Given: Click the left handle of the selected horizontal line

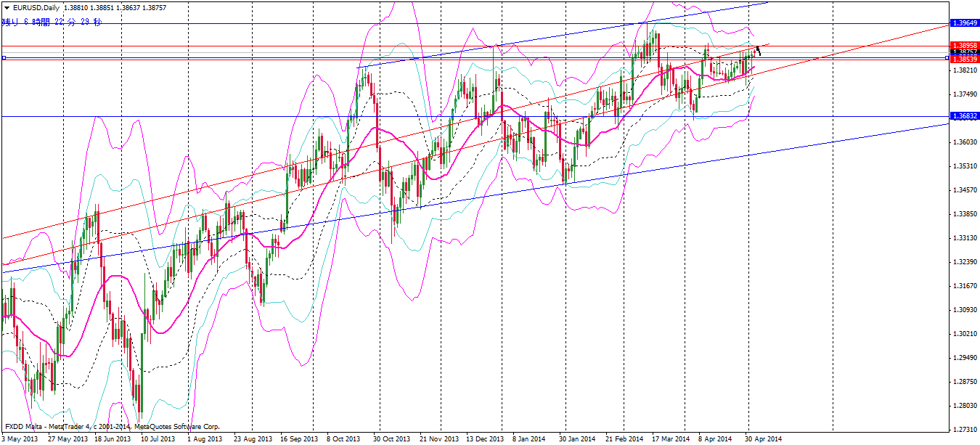Looking at the screenshot, I should tap(4, 57).
